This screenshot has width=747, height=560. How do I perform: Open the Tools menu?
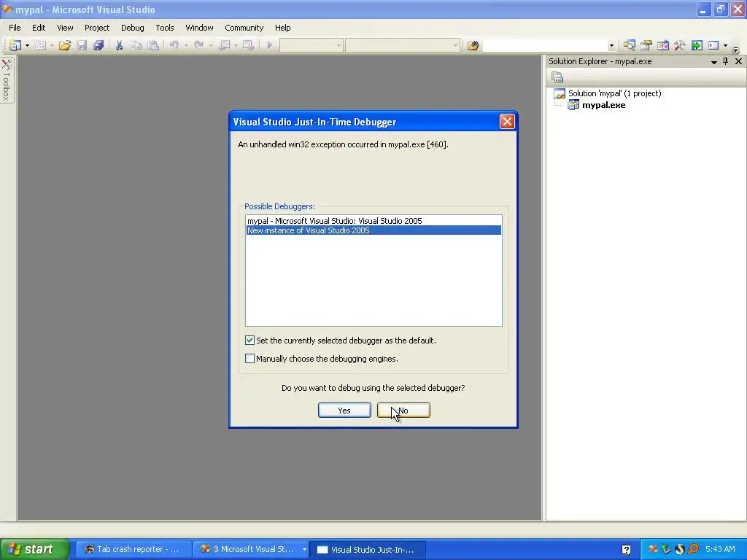[165, 28]
